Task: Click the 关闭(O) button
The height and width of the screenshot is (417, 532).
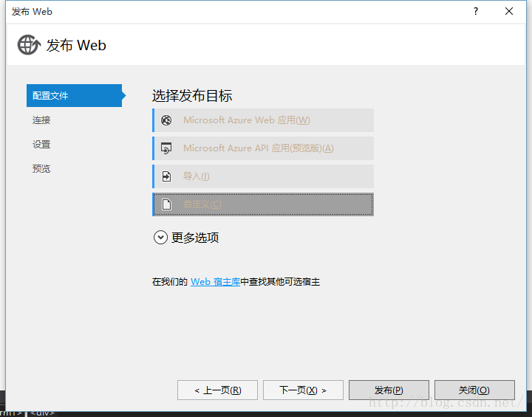Action: [474, 390]
